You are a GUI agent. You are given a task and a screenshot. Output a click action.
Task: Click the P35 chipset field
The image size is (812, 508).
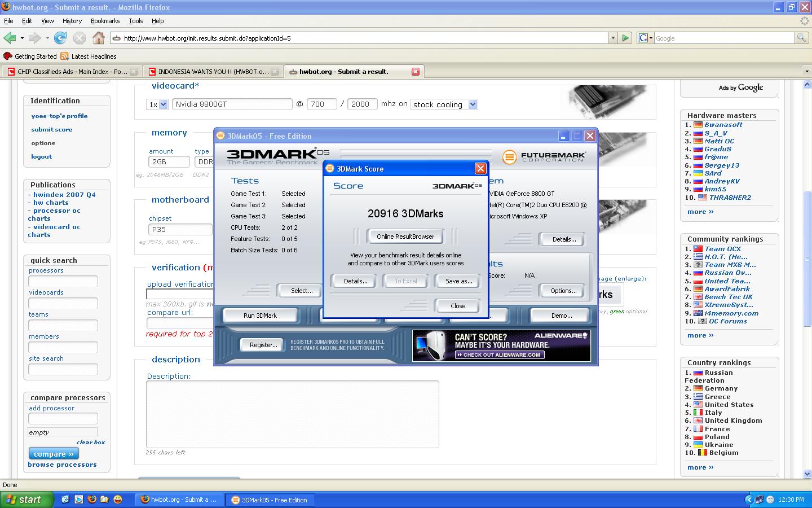[180, 229]
